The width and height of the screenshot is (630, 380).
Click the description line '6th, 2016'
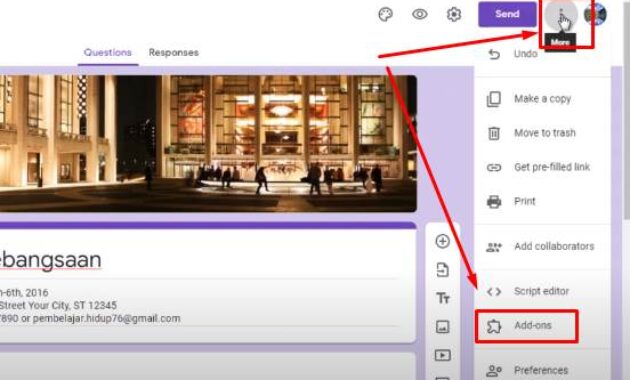click(x=25, y=292)
